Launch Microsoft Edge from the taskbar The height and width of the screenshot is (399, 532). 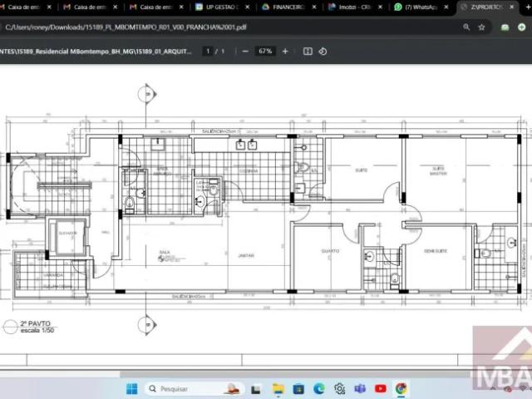(x=319, y=388)
